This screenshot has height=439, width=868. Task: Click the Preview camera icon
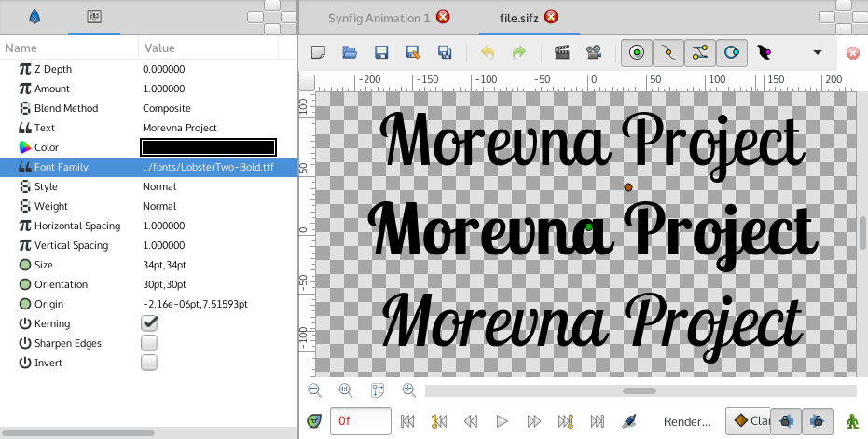tap(593, 52)
